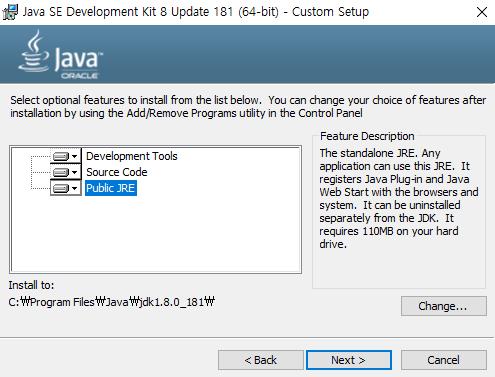495x377 pixels.
Task: Click the ORACLE text under Java logo
Action: point(80,76)
